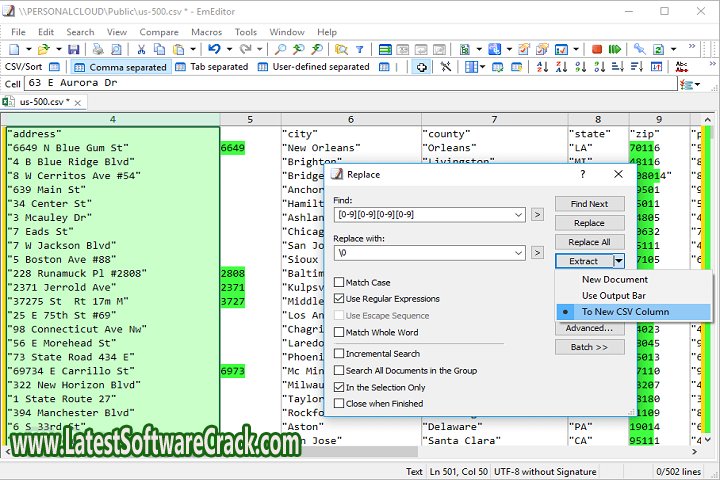
Task: Toggle In the Selection Only checkbox
Action: click(x=340, y=387)
